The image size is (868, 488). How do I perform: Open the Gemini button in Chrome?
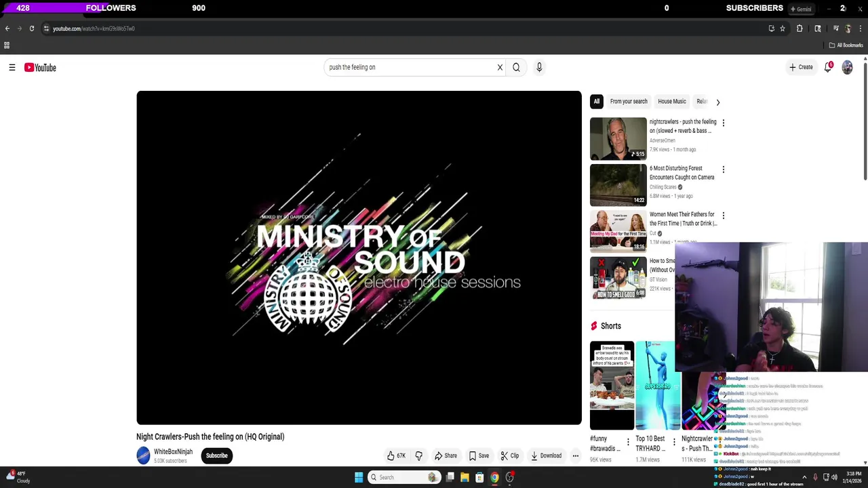(x=800, y=9)
